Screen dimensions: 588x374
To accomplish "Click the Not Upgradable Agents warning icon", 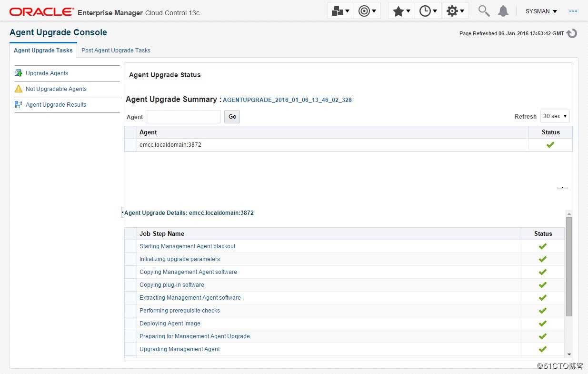I will [19, 89].
